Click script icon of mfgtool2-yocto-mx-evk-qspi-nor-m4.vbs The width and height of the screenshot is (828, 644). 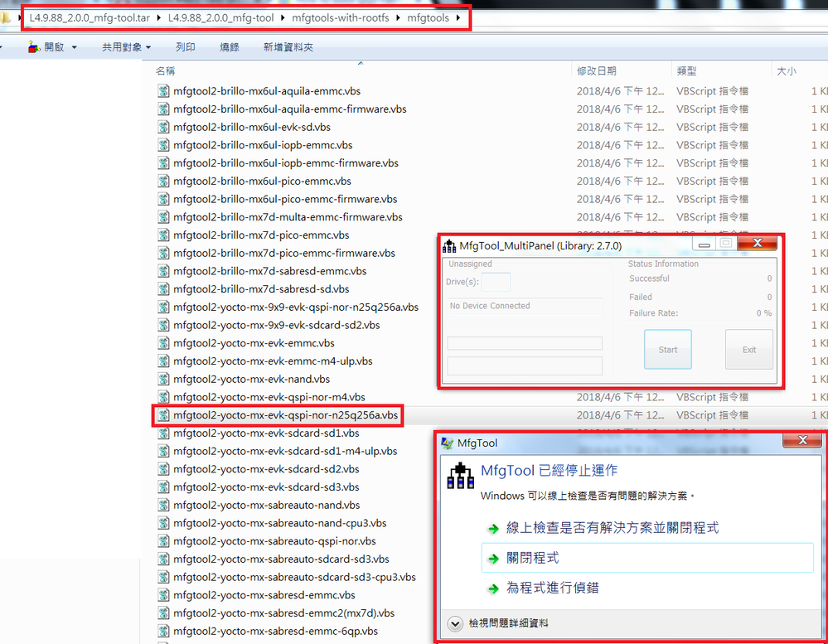click(164, 397)
